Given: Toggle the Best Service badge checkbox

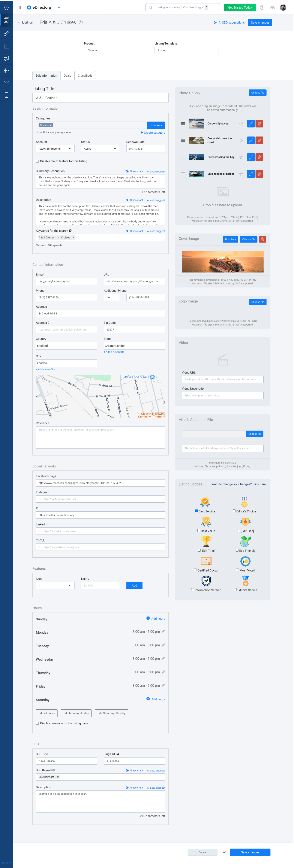Looking at the screenshot, I should pyautogui.click(x=196, y=511).
